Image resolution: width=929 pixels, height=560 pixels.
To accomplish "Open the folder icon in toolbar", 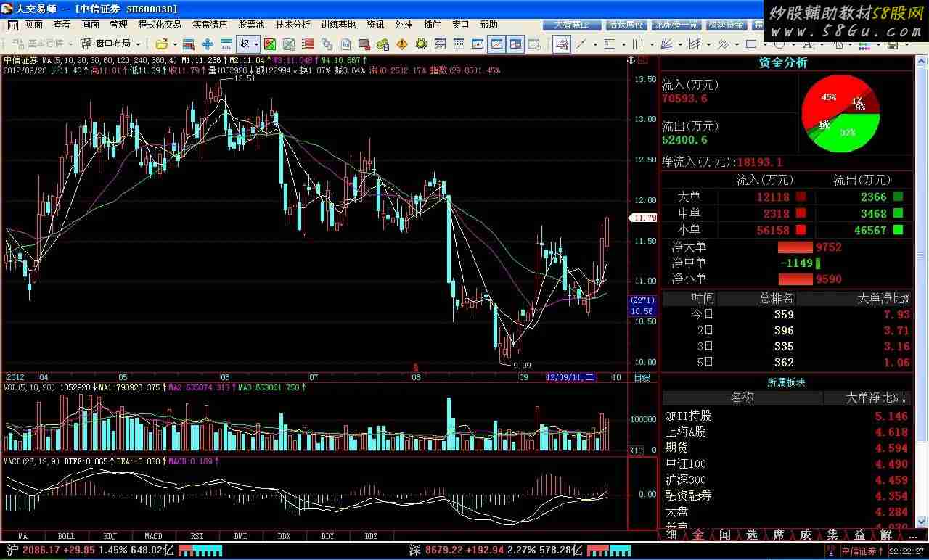I will click(x=161, y=44).
